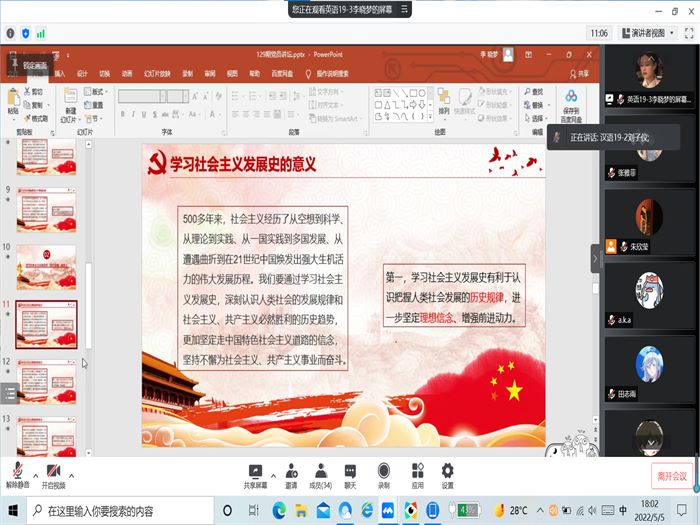Open Microsoft Edge from the taskbar

(280, 511)
